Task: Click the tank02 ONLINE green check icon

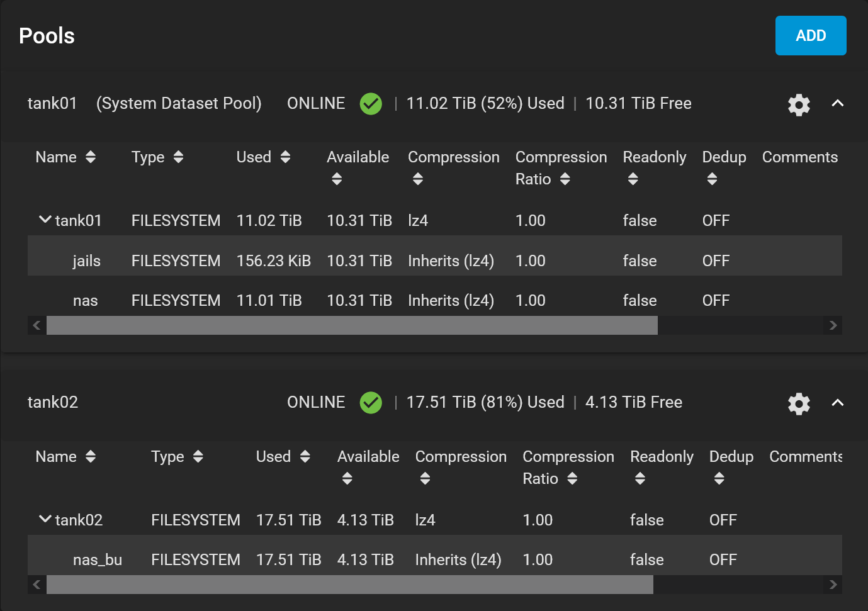Action: pyautogui.click(x=371, y=403)
